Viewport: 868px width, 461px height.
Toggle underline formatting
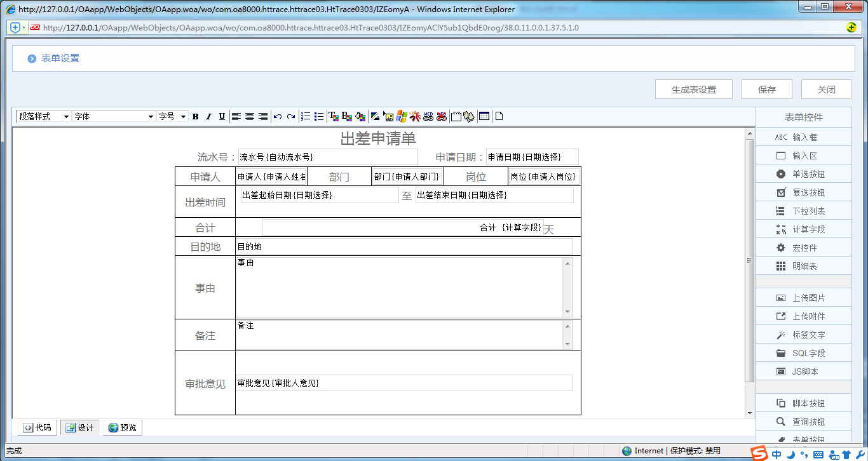222,116
